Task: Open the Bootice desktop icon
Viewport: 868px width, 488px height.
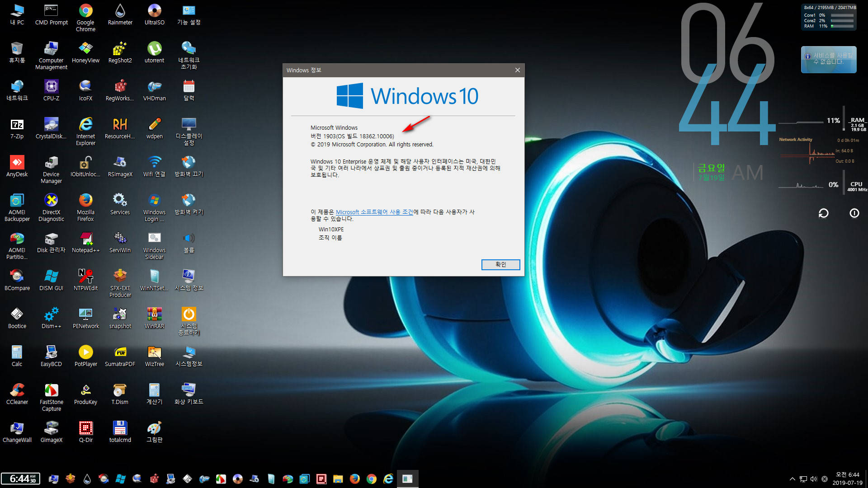Action: pyautogui.click(x=17, y=318)
